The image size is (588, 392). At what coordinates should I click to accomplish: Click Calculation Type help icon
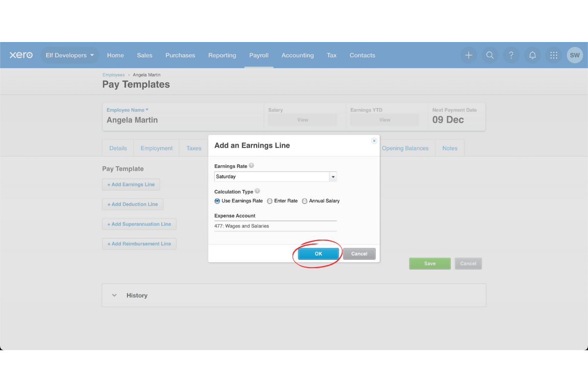257,192
